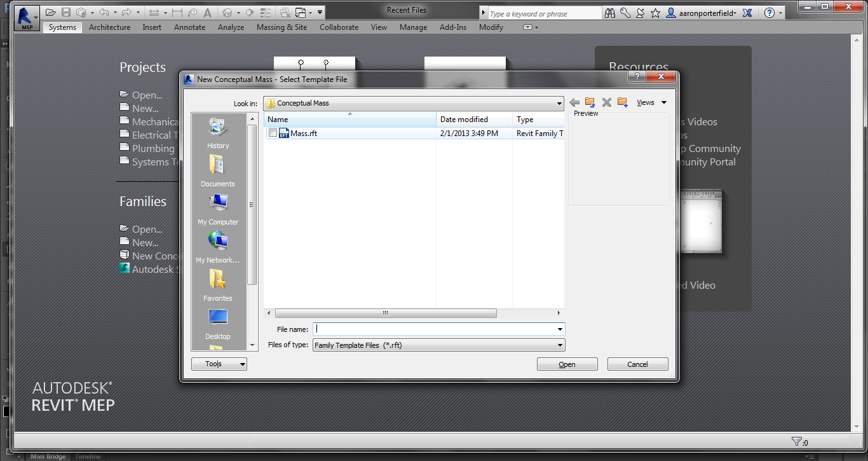
Task: Open My Network in the places sidebar
Action: [218, 248]
